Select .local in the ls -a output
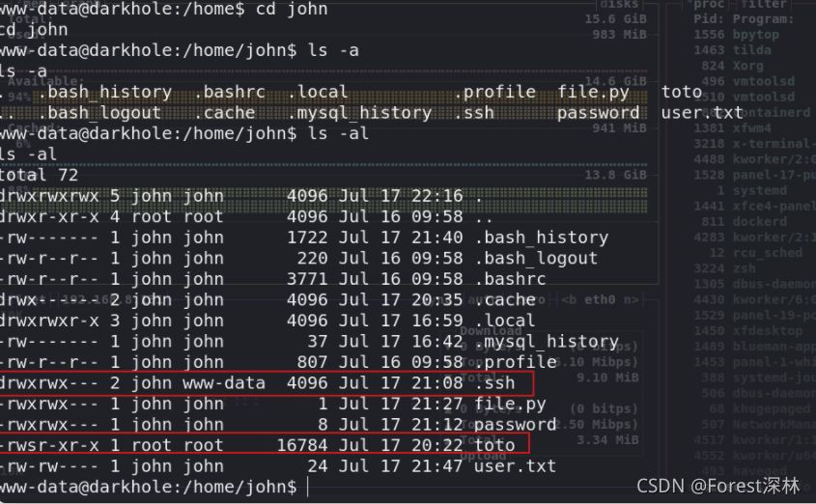This screenshot has height=504, width=816. pos(318,92)
